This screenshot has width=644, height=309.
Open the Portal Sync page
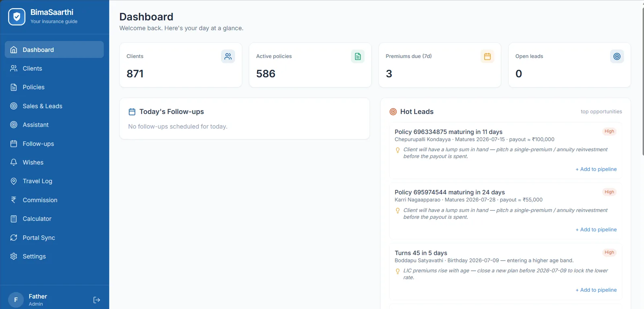coord(54,237)
